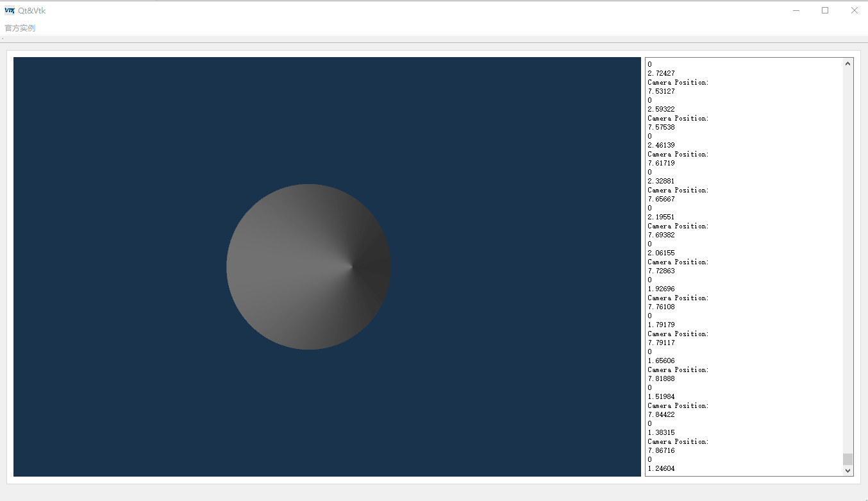Close the Qt&Vtk window
Screen dimensions: 868x501
point(854,10)
